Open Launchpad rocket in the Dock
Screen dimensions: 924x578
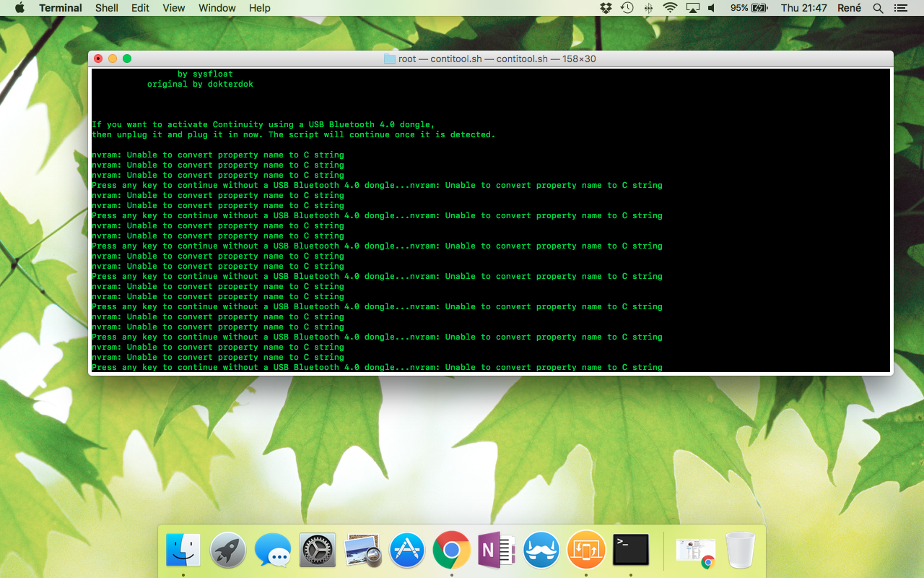pyautogui.click(x=228, y=551)
